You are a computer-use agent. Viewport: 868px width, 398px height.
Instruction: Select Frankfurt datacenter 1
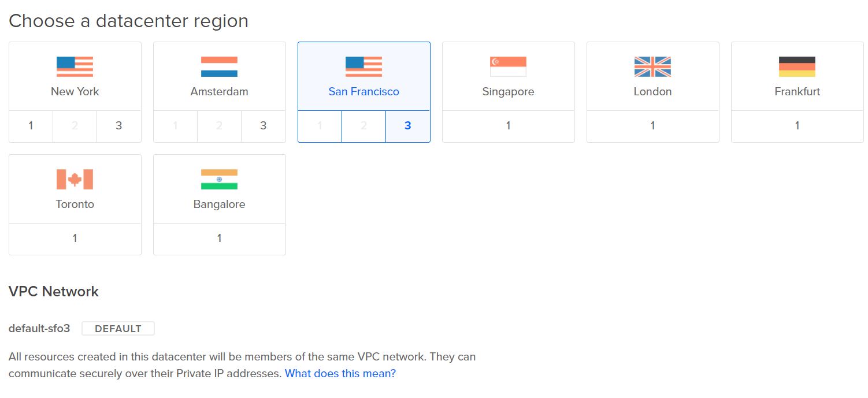coord(797,126)
